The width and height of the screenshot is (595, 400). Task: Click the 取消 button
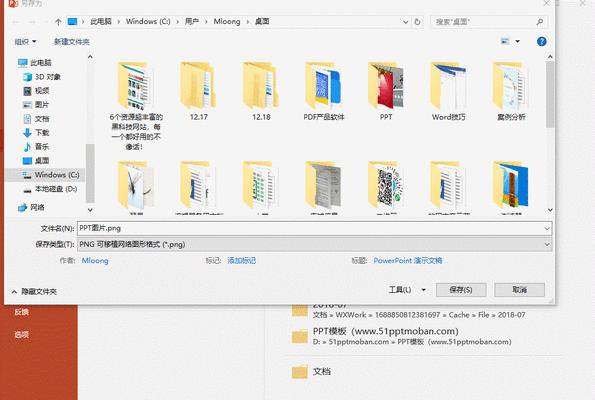(519, 290)
